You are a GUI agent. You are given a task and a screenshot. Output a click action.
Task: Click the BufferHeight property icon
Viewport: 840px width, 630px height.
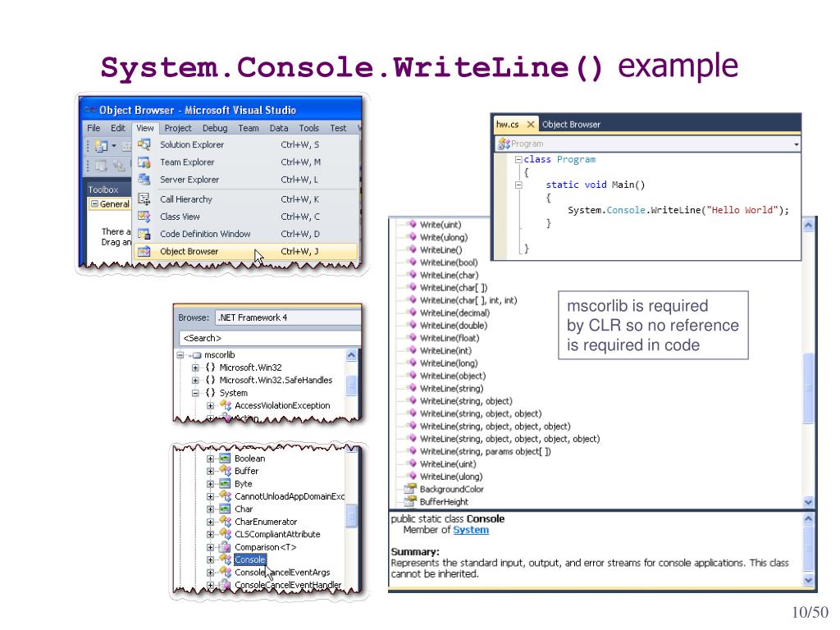410,501
